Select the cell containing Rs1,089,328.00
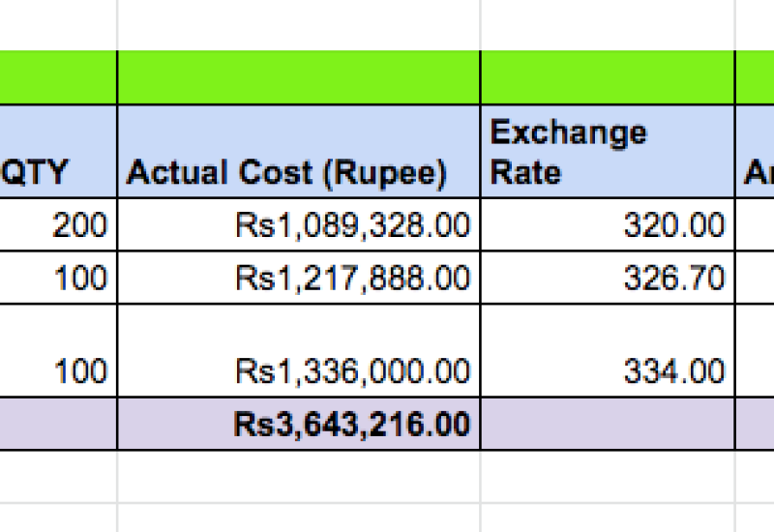Viewport: 774px width, 532px height. tap(298, 225)
